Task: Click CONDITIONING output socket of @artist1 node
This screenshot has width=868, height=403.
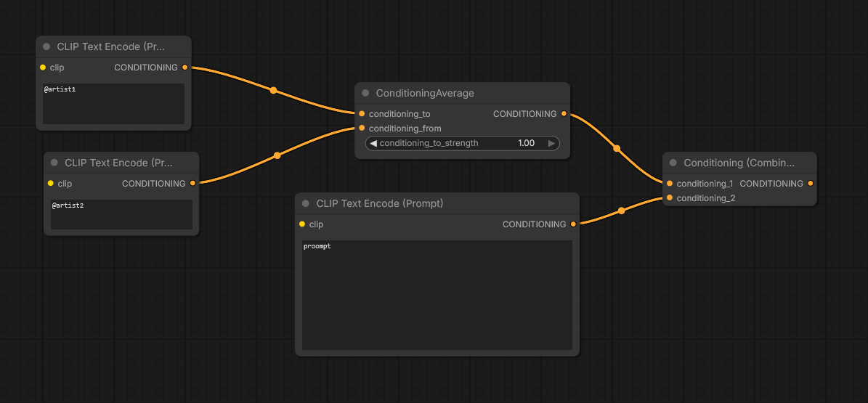Action: pos(185,68)
